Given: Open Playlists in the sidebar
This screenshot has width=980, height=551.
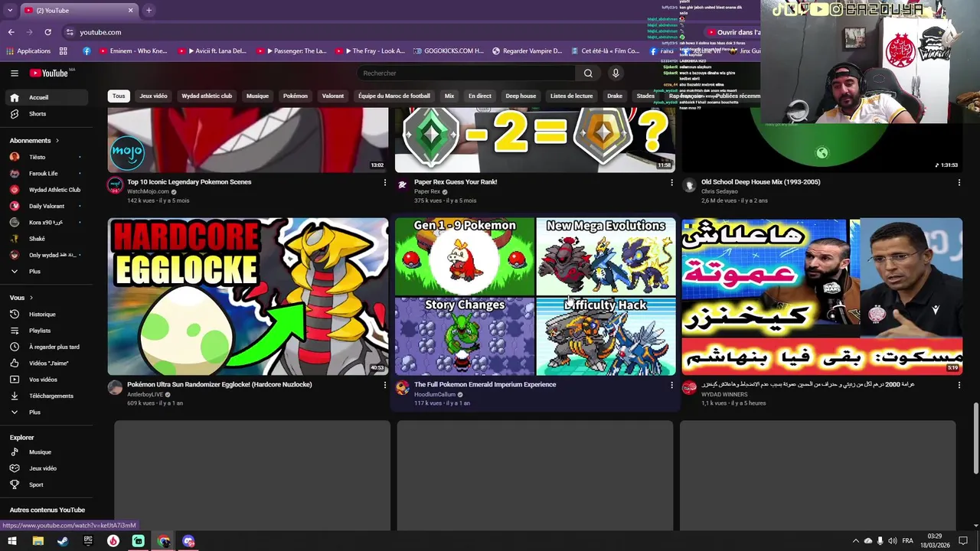Looking at the screenshot, I should click(x=46, y=331).
